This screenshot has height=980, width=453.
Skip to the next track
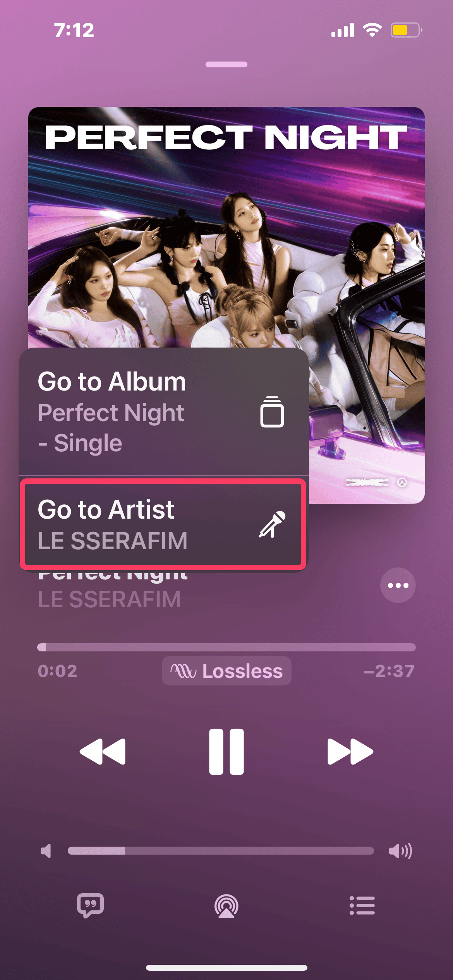tap(350, 752)
